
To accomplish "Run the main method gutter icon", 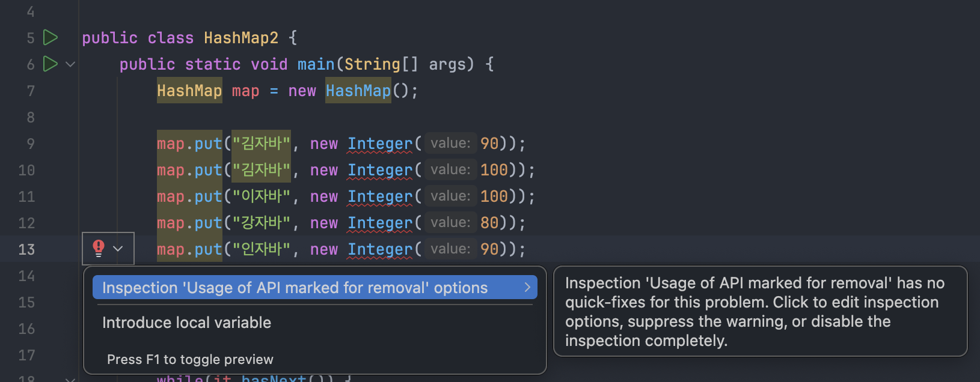I will tap(51, 64).
